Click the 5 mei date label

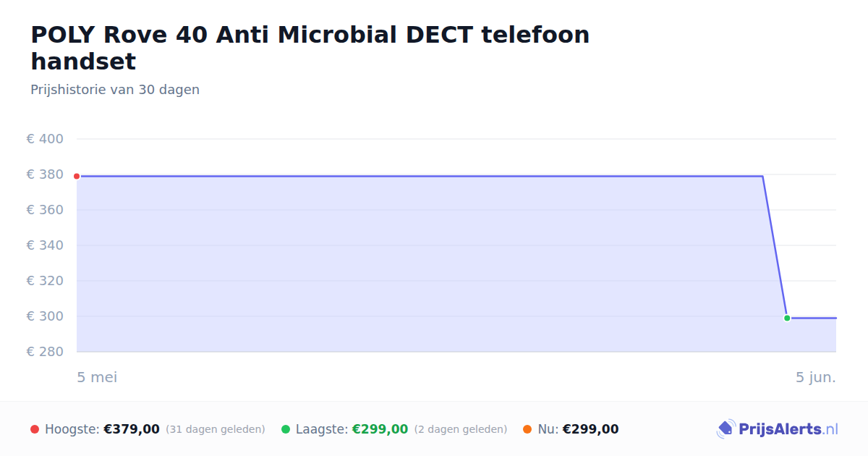pos(97,377)
